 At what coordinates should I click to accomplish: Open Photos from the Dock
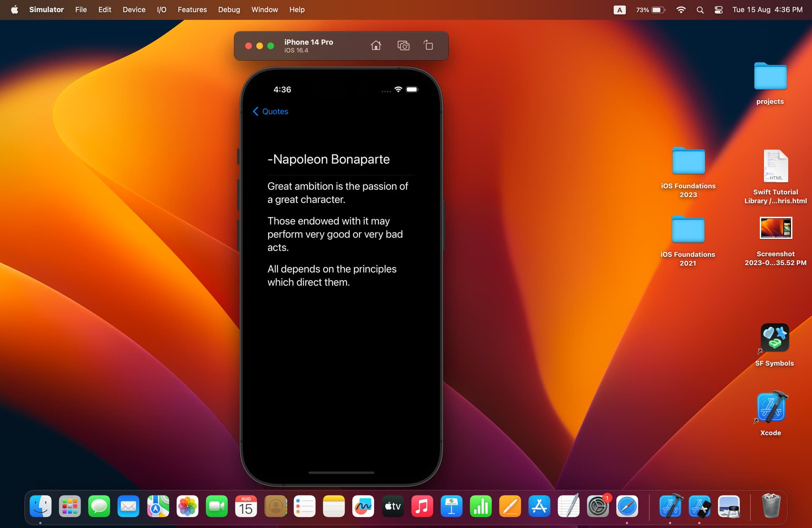187,506
